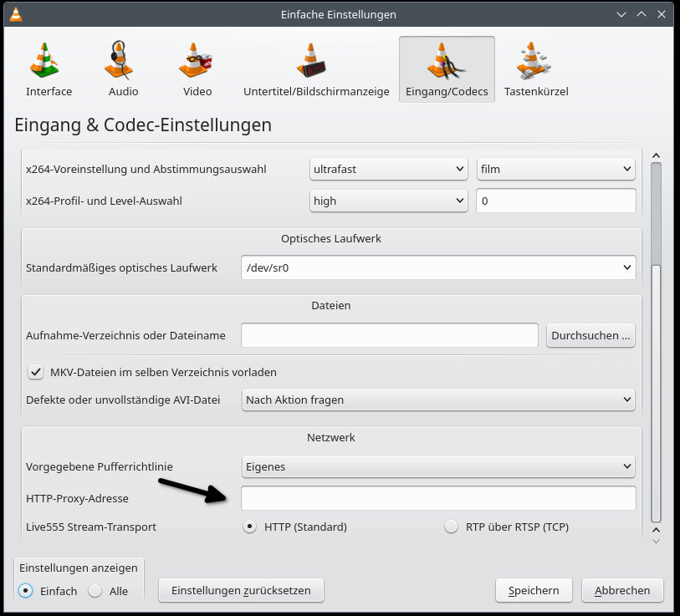Screen dimensions: 680x616
Task: Open the x264 tuning dropdown showing film
Action: [x=556, y=169]
